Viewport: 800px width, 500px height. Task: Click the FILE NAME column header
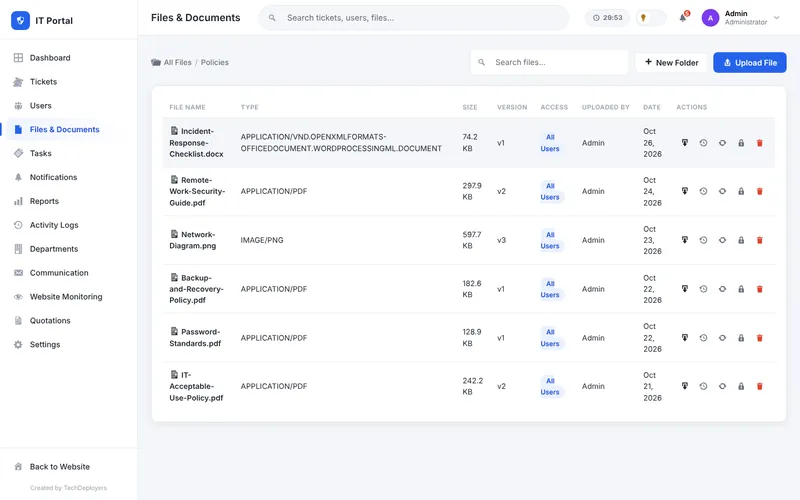pos(187,107)
